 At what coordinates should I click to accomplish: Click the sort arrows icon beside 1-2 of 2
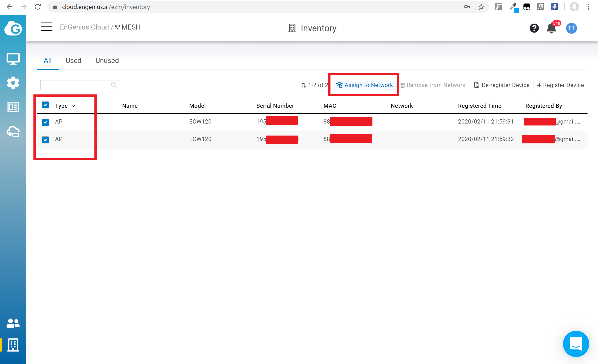[x=304, y=85]
